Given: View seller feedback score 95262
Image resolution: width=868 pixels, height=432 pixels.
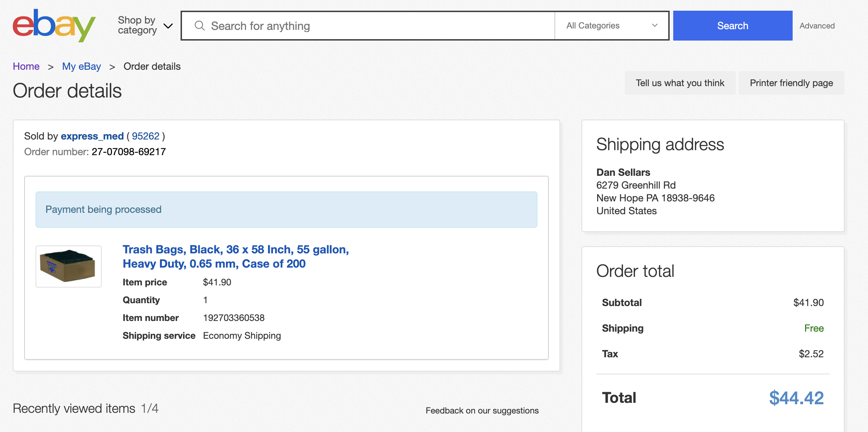Looking at the screenshot, I should pos(145,136).
